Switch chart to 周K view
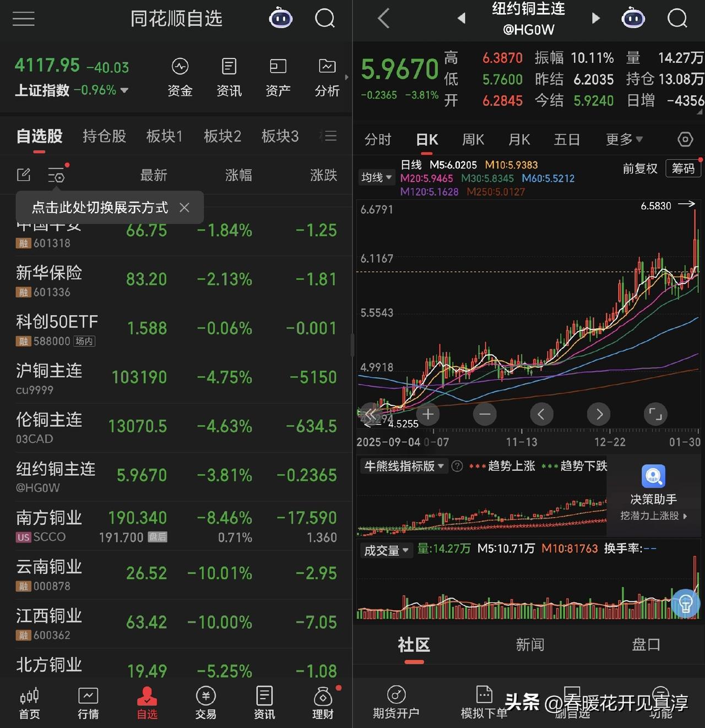 click(473, 139)
